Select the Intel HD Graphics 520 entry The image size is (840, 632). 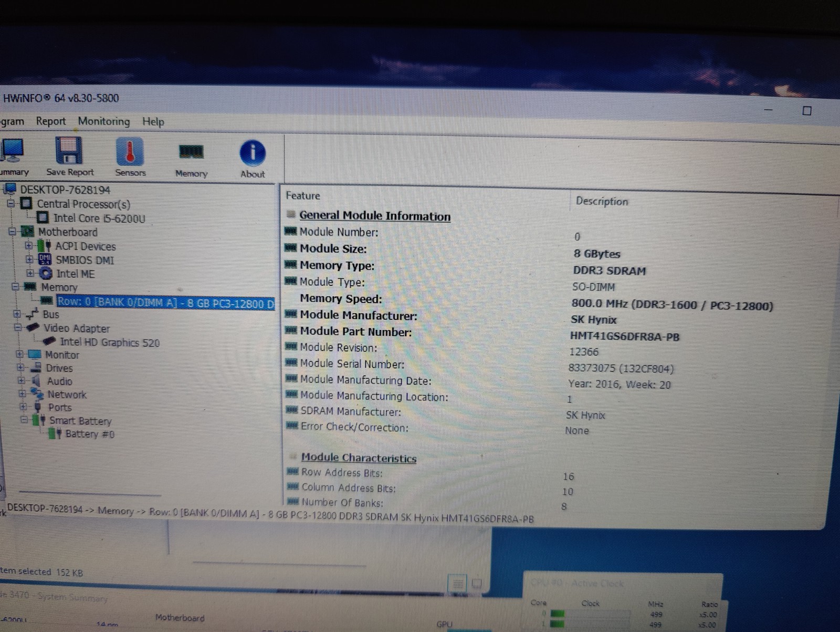click(110, 342)
